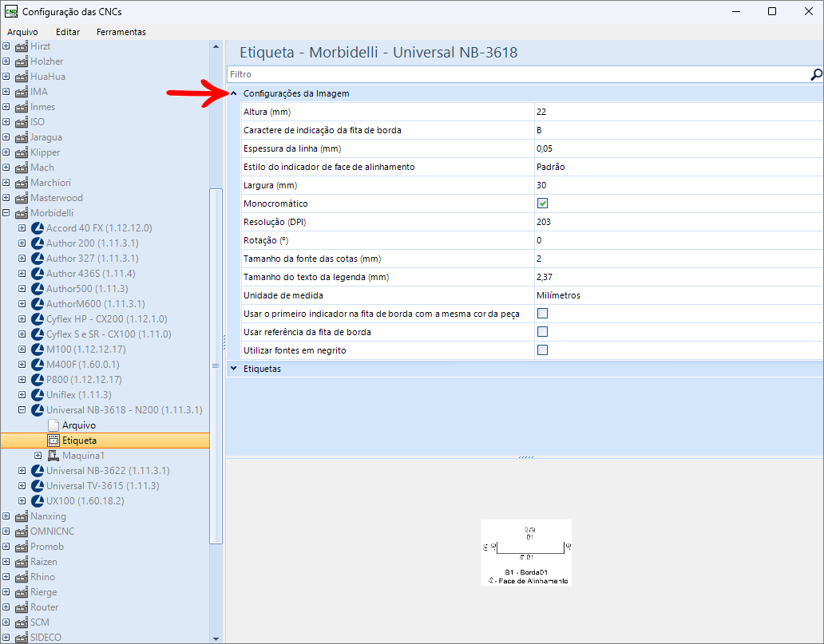Screen dimensions: 824x644
Task: Collapse Universal NB-3618 - N200 node
Action: pos(22,410)
